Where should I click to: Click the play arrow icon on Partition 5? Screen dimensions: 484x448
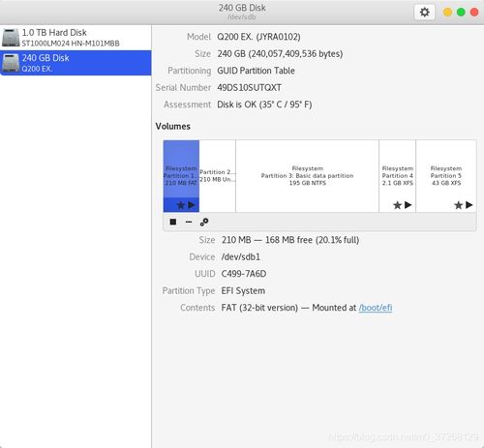click(x=469, y=205)
